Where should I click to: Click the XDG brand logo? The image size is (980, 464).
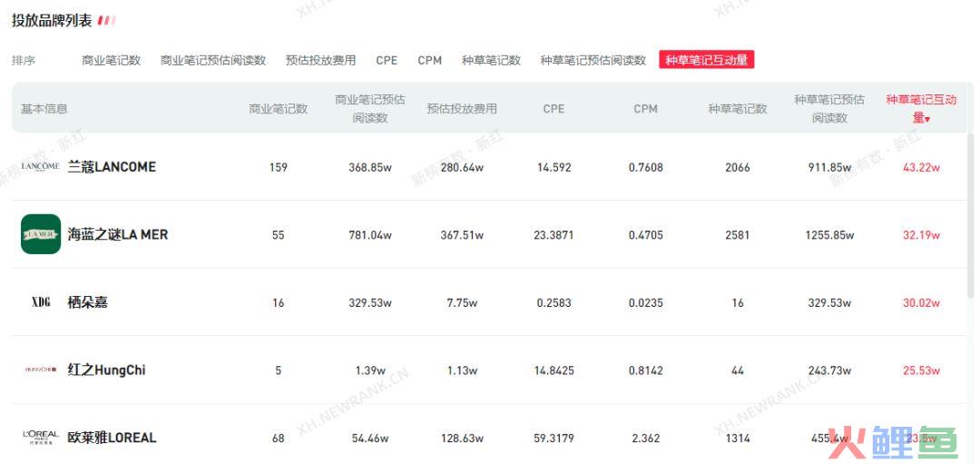41,302
